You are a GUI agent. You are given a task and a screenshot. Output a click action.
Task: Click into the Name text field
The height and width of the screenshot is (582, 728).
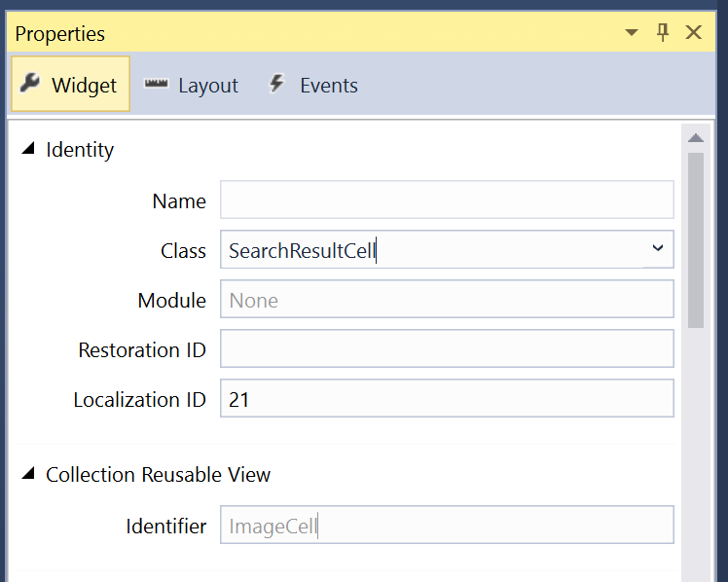[447, 200]
